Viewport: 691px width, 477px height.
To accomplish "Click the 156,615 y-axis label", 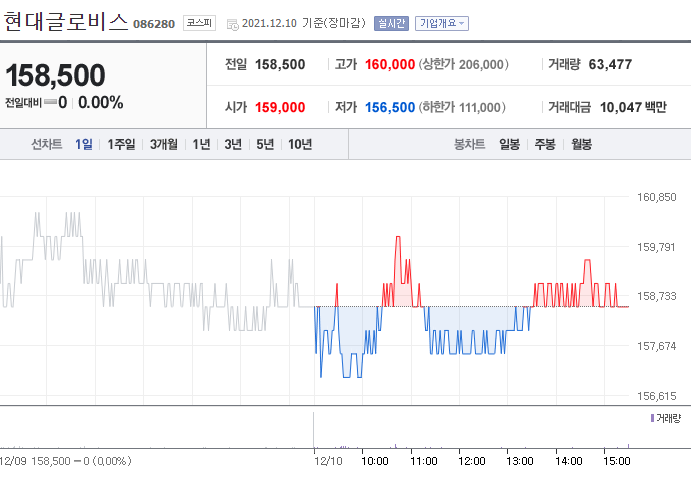I will 657,396.
